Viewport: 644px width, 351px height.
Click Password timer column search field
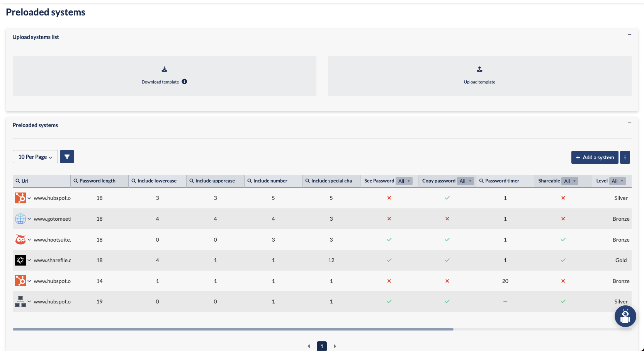click(505, 181)
